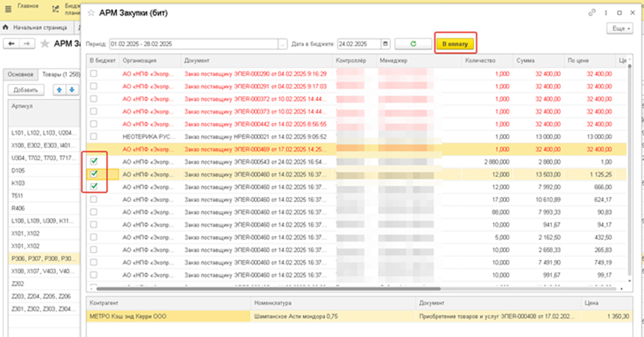Move row up with blue up arrow
The image size is (644, 337).
59,90
